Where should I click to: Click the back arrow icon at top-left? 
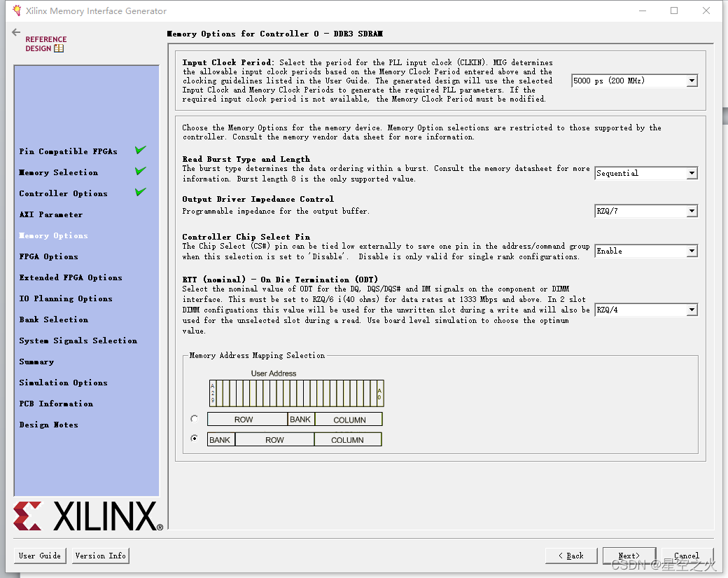(x=16, y=32)
